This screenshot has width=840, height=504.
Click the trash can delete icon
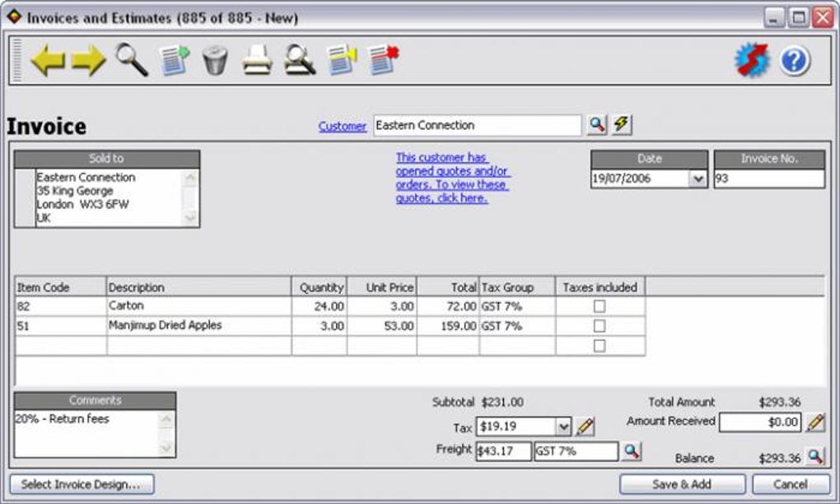[215, 60]
